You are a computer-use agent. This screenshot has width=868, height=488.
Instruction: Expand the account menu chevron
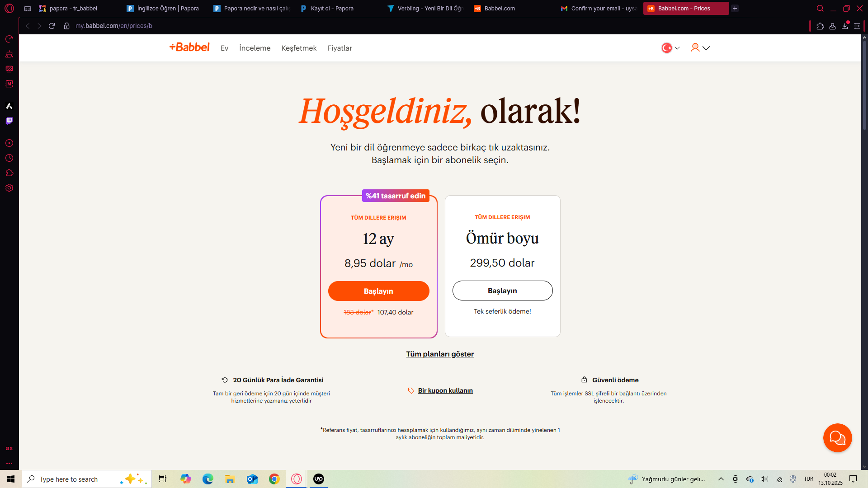[x=707, y=48]
